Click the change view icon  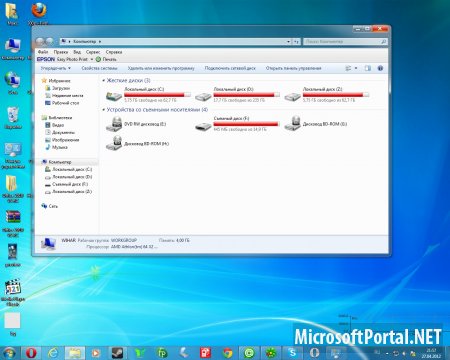[348, 68]
